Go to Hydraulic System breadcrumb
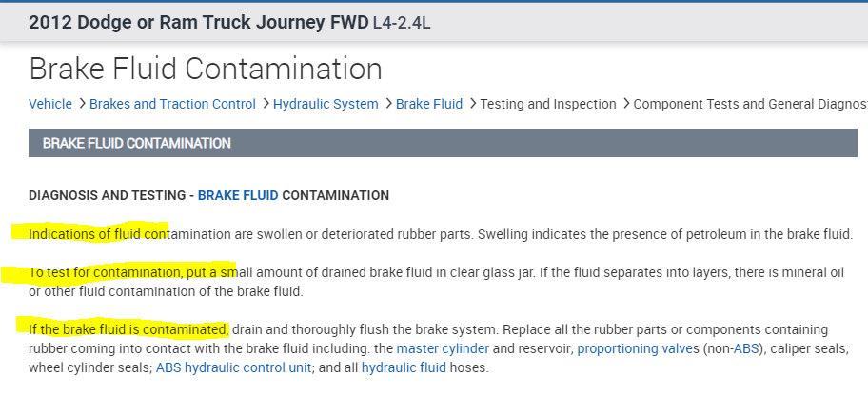The width and height of the screenshot is (868, 397). (325, 104)
